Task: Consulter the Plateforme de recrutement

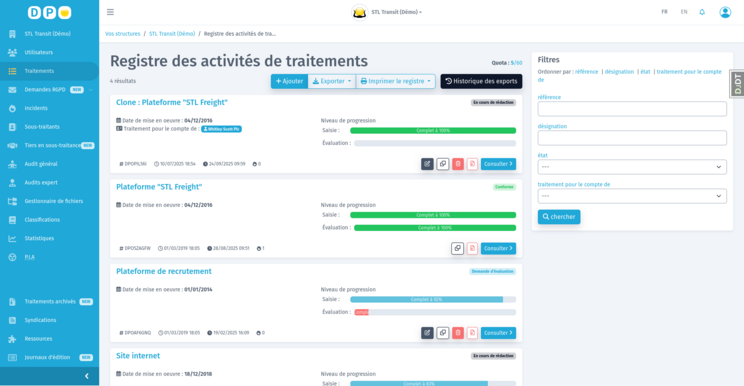Action: (498, 333)
